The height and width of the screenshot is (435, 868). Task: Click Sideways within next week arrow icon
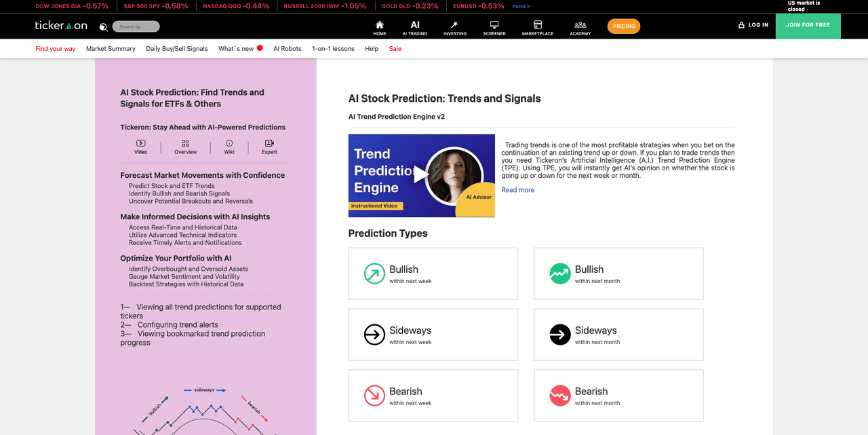click(x=374, y=335)
